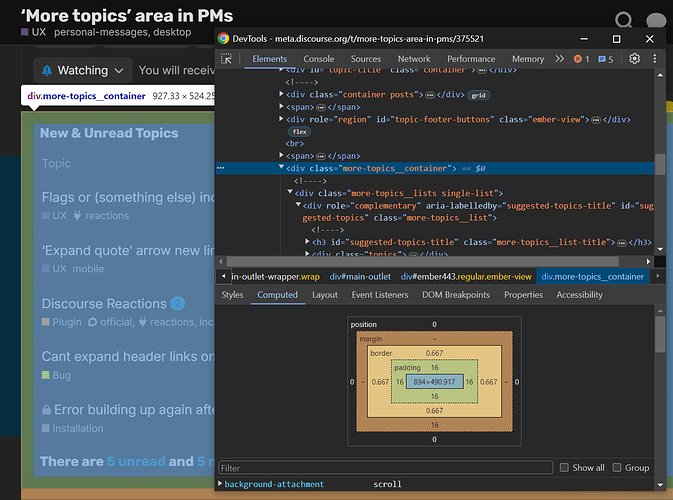
Task: Open the Console panel tab
Action: (x=318, y=59)
